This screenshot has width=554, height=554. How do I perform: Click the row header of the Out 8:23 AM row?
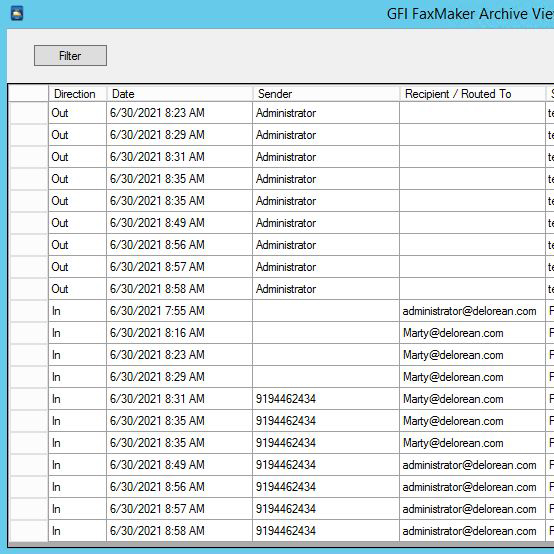coord(28,113)
